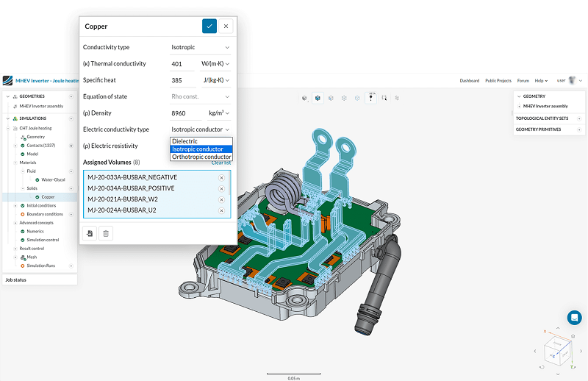
Task: Remove MJ-20-021A-BUSBAR_W2 from assigned volumes
Action: pos(222,200)
